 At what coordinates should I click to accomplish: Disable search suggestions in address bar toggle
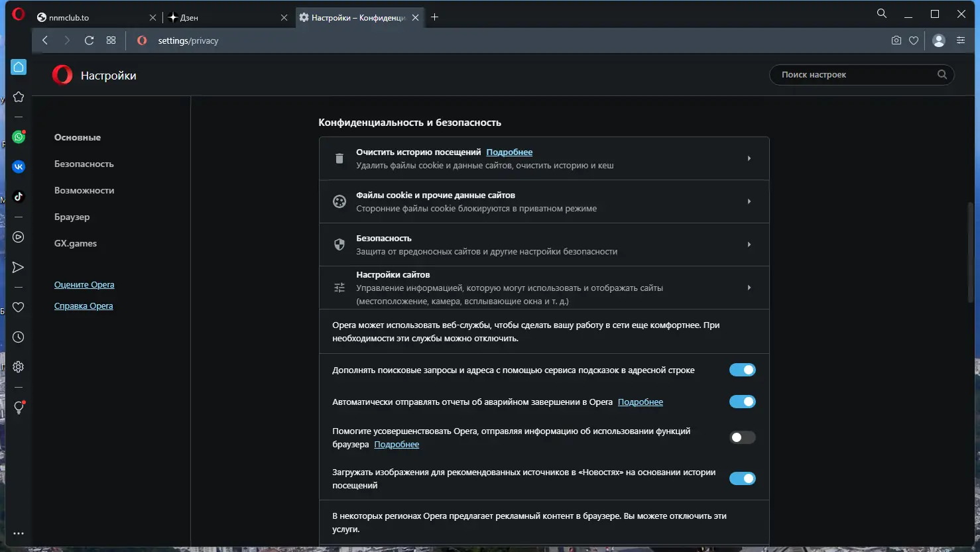click(742, 370)
